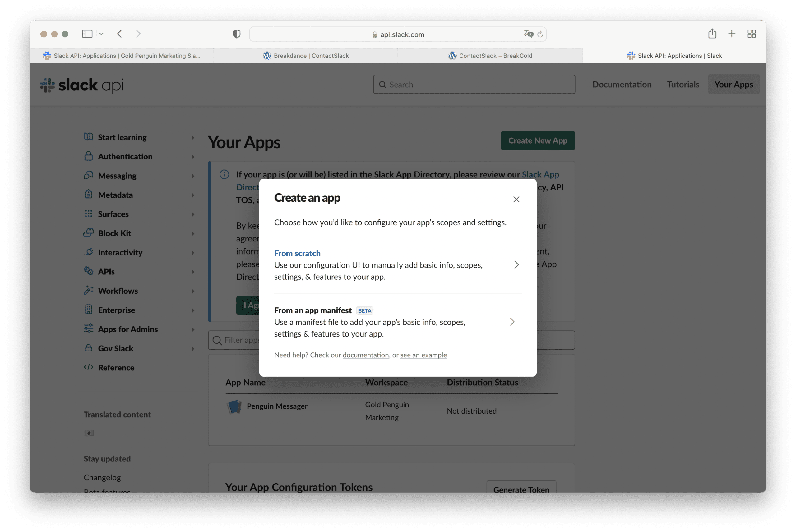Click the Authentication lock icon
Image resolution: width=796 pixels, height=532 pixels.
(x=89, y=156)
